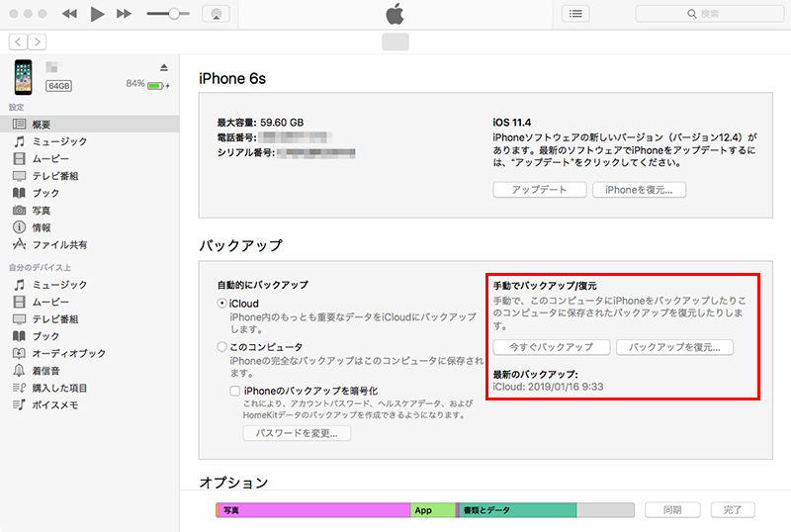Click the 84% battery indicator

point(147,84)
